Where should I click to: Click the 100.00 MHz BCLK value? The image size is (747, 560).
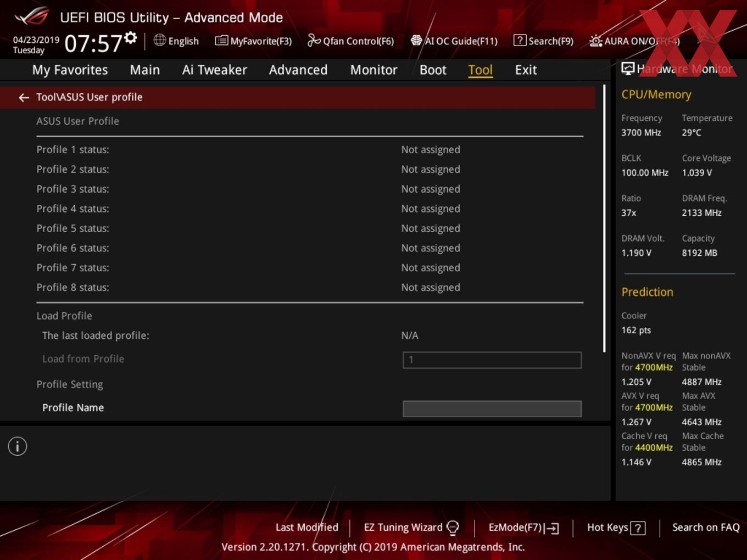click(x=645, y=172)
